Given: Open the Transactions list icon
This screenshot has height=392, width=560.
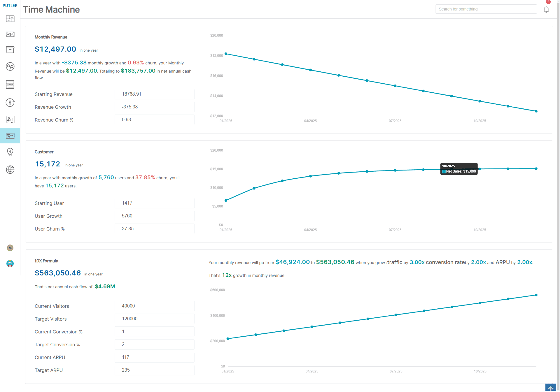Looking at the screenshot, I should (x=10, y=85).
